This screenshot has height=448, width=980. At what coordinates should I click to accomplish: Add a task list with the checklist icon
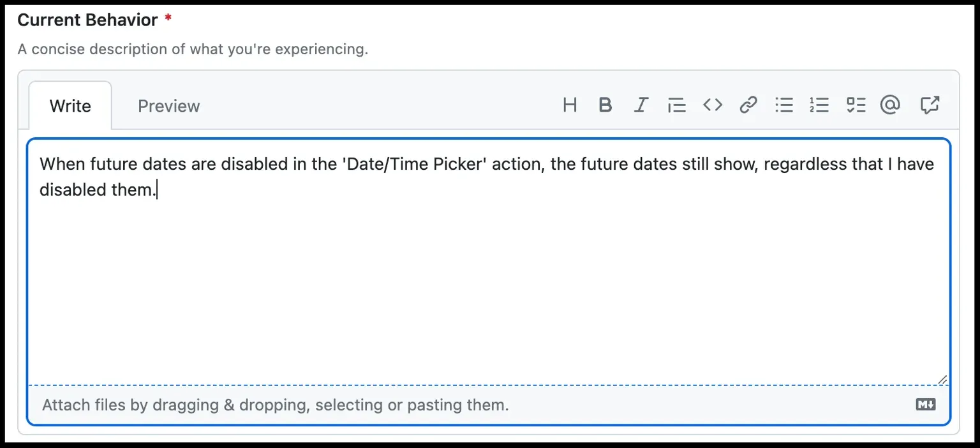(855, 105)
